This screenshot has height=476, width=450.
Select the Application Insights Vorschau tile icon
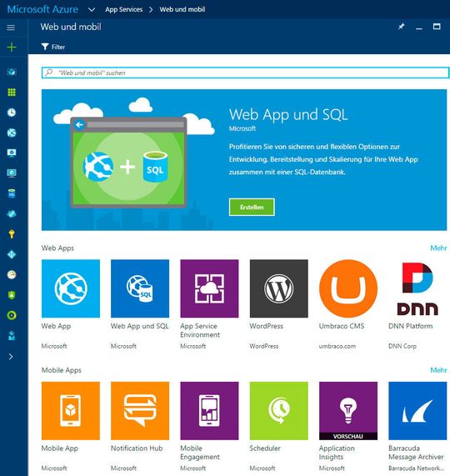[348, 411]
